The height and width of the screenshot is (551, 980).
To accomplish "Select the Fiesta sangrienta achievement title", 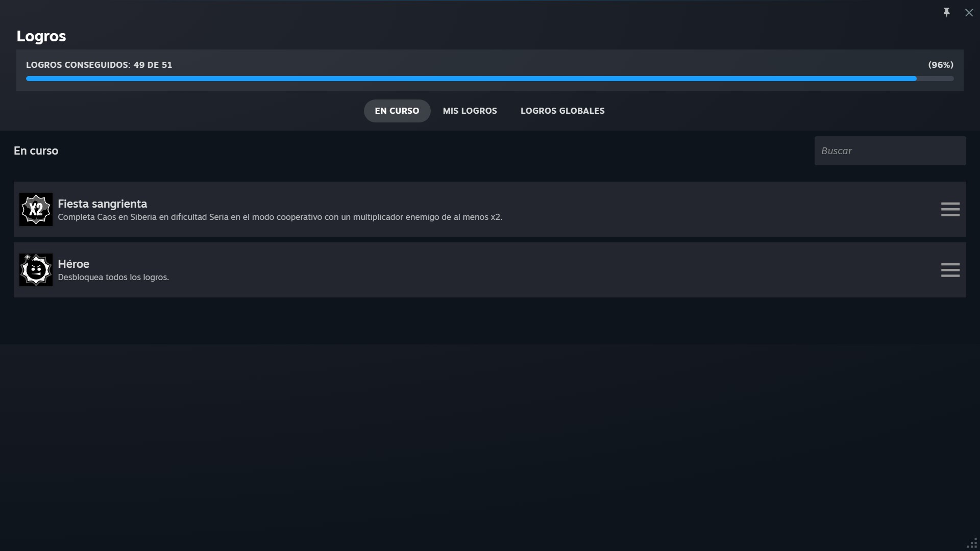I will [x=102, y=204].
